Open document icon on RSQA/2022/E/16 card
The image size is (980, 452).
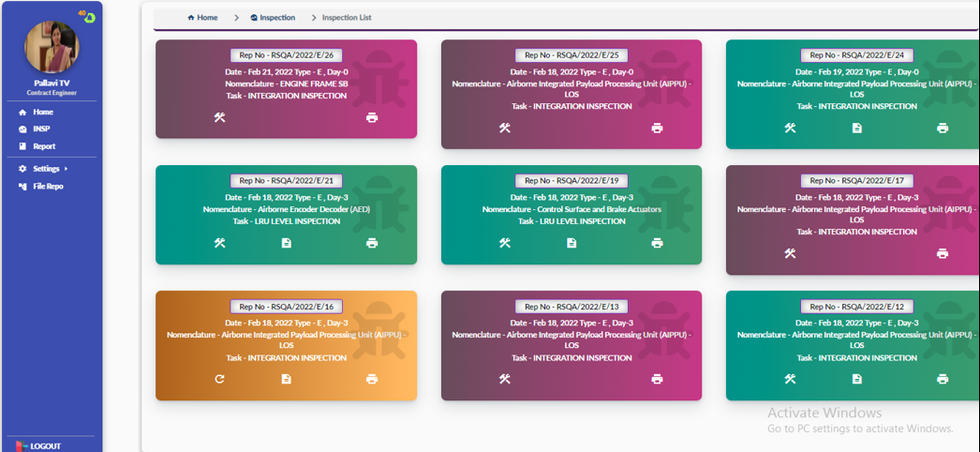pos(286,379)
